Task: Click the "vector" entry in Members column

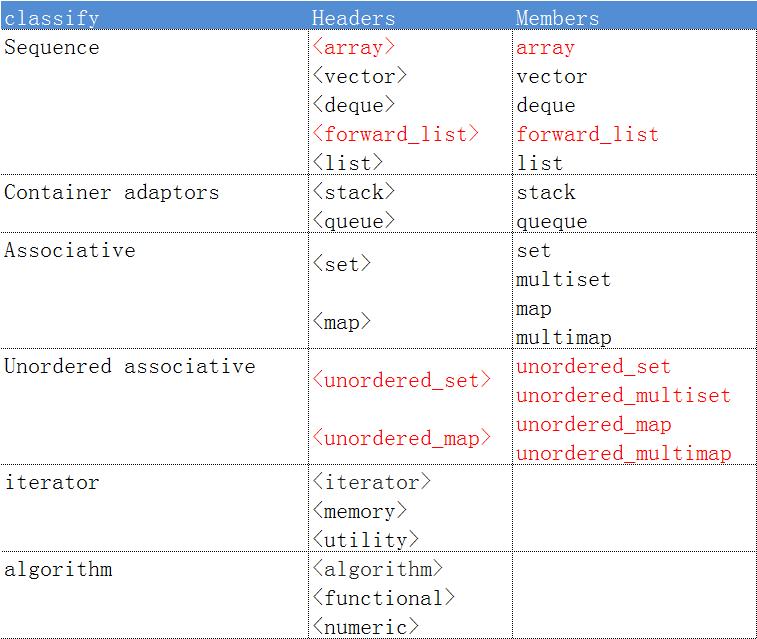Action: (x=551, y=77)
